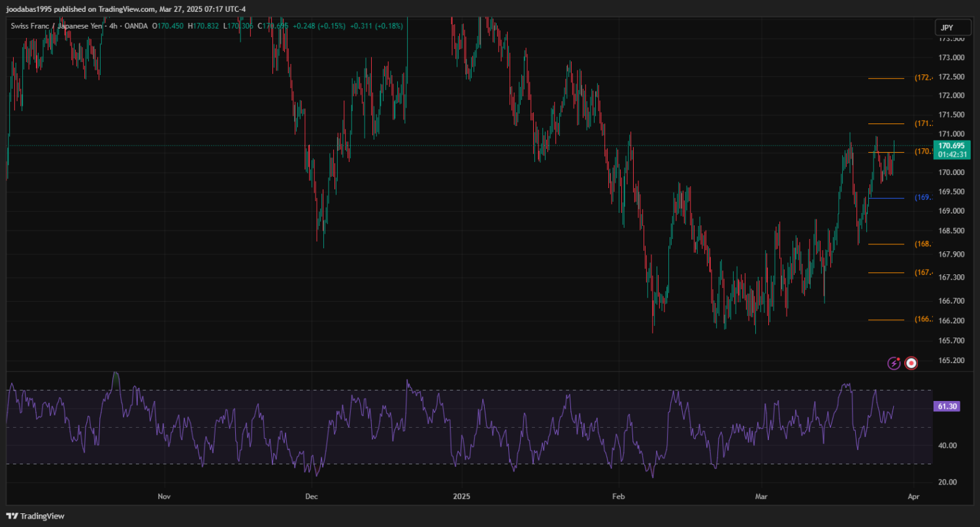Click the red circle icon on chart
Image resolution: width=980 pixels, height=527 pixels.
click(911, 363)
